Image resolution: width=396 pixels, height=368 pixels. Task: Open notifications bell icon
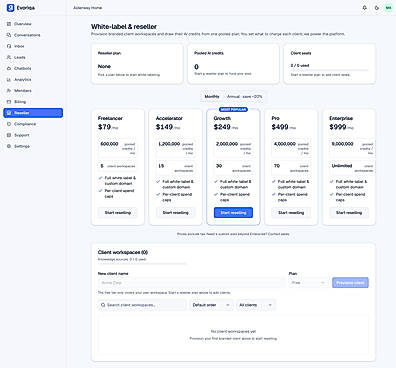[x=365, y=8]
